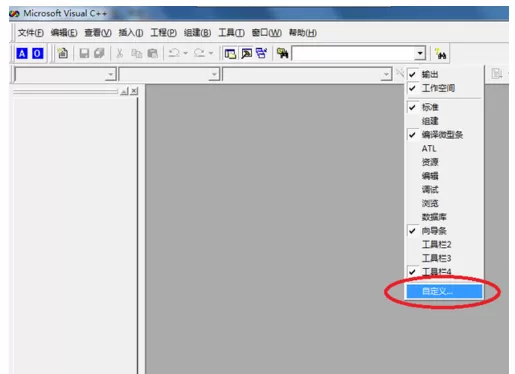This screenshot has height=374, width=515.
Task: Click the blue O toolbar button
Action: click(x=37, y=53)
